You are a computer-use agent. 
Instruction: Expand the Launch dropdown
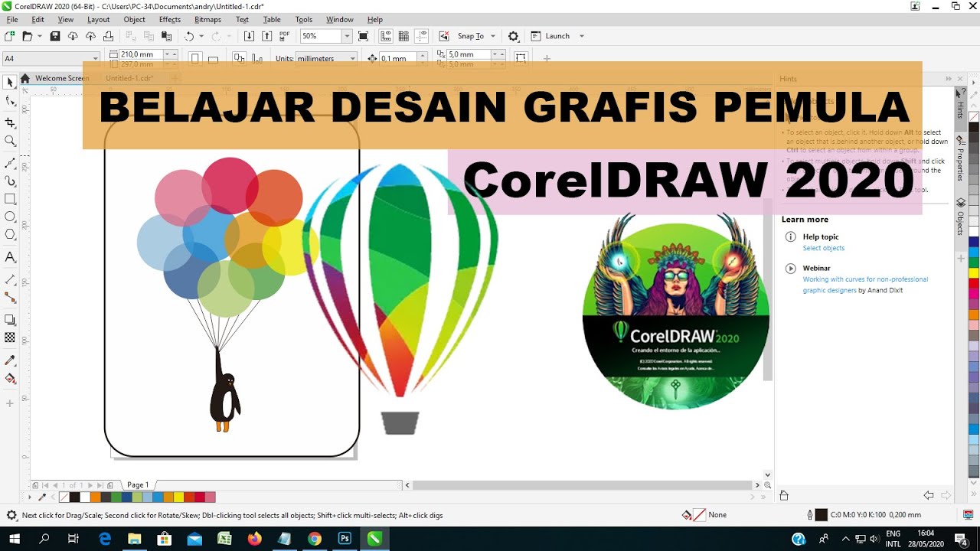click(582, 36)
